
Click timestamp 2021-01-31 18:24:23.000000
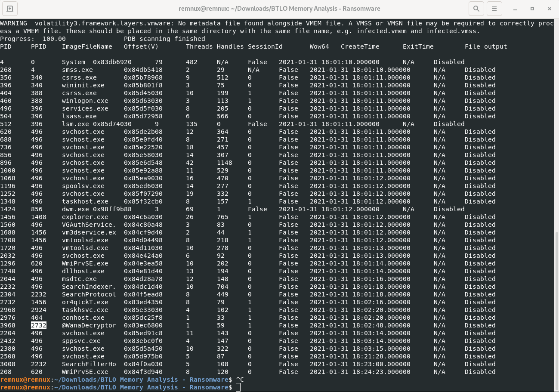point(360,372)
